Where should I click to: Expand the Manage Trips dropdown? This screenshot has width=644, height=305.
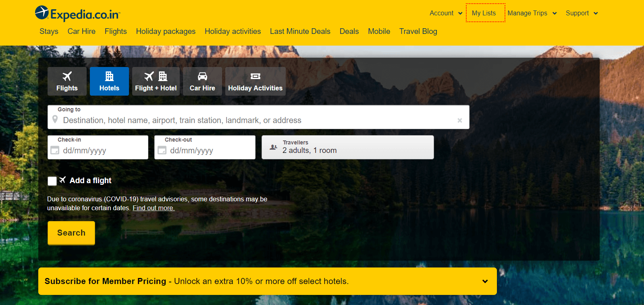[532, 13]
